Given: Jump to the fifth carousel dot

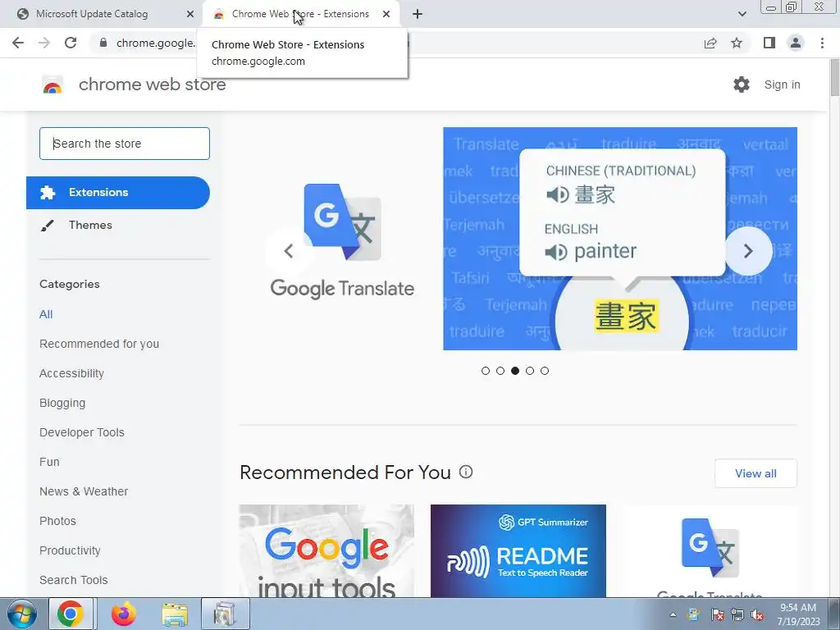Looking at the screenshot, I should coord(545,371).
